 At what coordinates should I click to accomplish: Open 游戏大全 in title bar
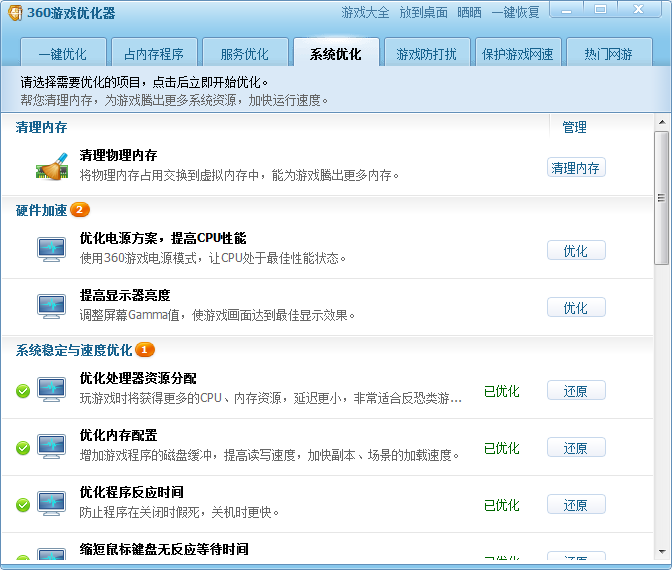(366, 13)
